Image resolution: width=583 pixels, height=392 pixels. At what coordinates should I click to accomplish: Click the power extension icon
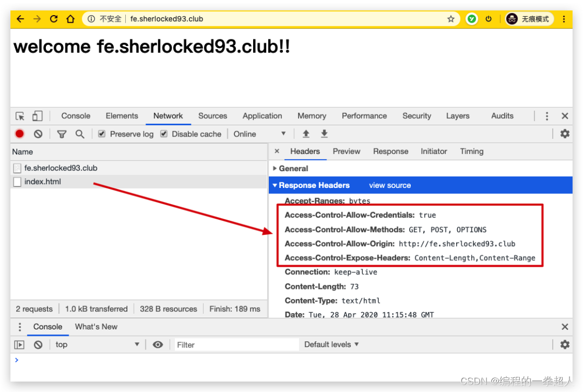click(489, 19)
